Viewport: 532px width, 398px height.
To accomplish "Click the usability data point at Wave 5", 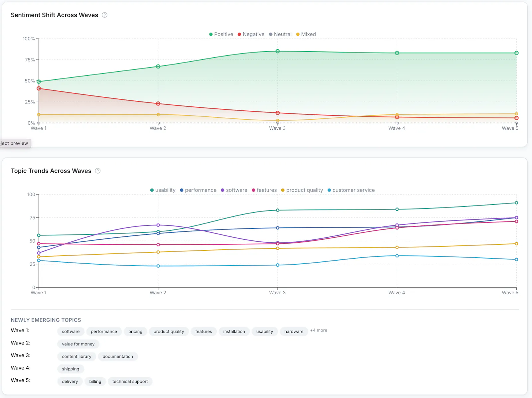I will coord(516,203).
